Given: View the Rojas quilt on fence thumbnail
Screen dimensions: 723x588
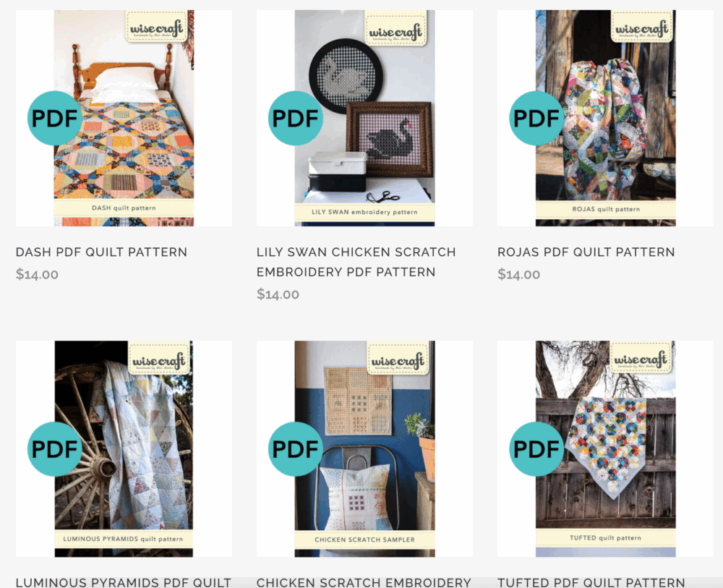Looking at the screenshot, I should (605, 118).
